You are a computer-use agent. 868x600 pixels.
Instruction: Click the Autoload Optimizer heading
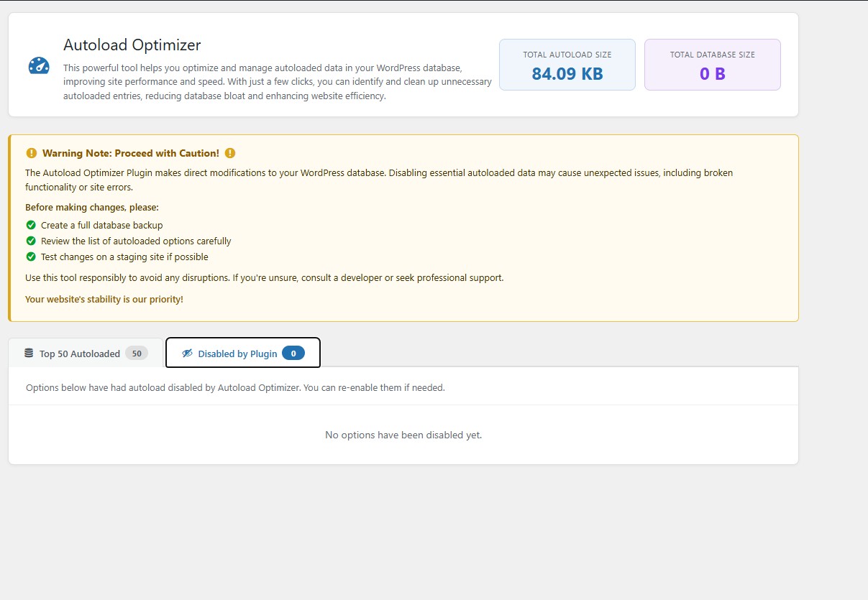pyautogui.click(x=132, y=45)
